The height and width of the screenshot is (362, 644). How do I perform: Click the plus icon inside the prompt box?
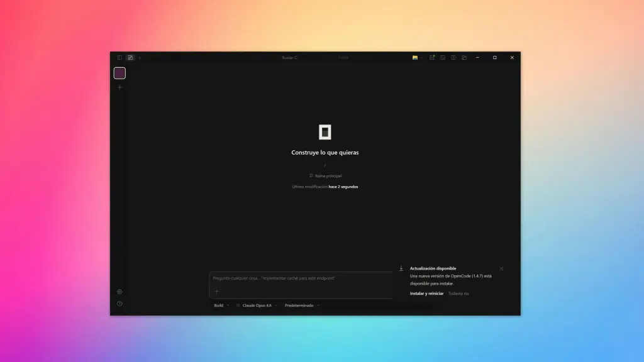[216, 292]
